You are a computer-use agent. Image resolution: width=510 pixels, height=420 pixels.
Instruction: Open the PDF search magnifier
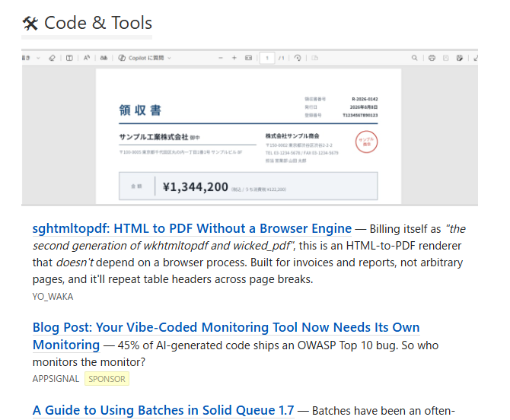[x=414, y=58]
